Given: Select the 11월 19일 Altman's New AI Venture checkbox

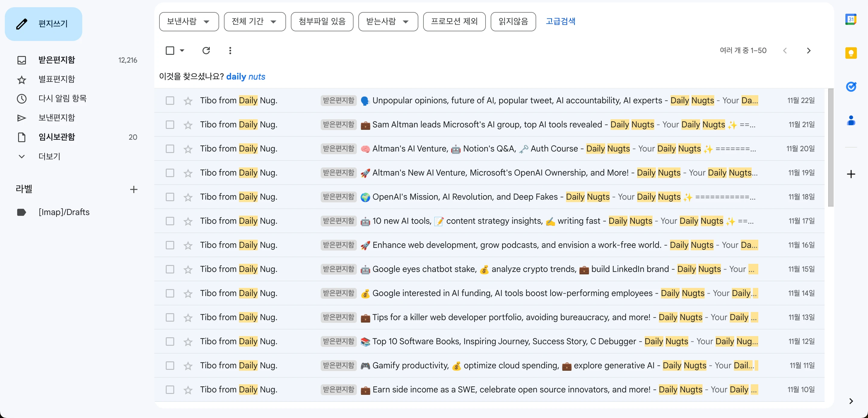Looking at the screenshot, I should tap(170, 173).
